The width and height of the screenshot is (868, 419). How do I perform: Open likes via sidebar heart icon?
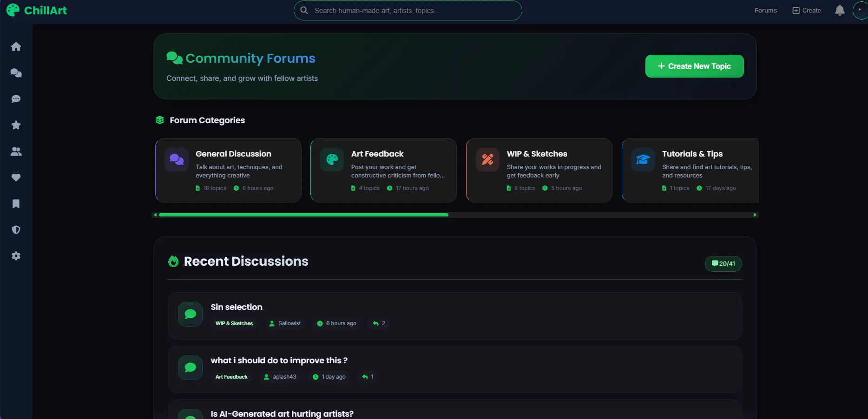pyautogui.click(x=16, y=177)
